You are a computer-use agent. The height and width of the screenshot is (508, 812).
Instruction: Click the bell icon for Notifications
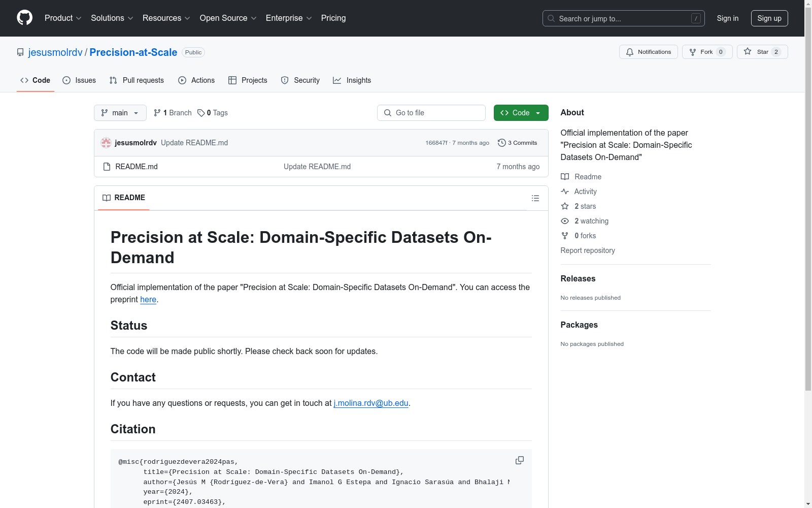pyautogui.click(x=630, y=52)
